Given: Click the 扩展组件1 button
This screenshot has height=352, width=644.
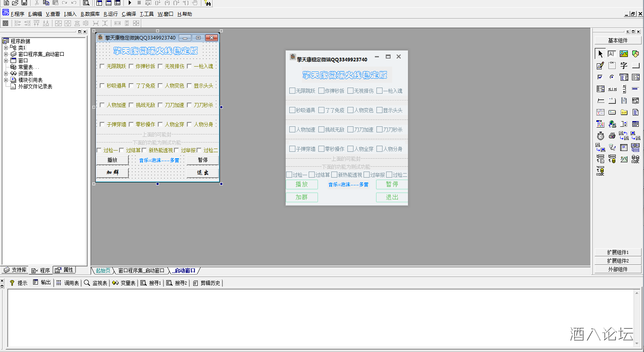Looking at the screenshot, I should tap(617, 252).
